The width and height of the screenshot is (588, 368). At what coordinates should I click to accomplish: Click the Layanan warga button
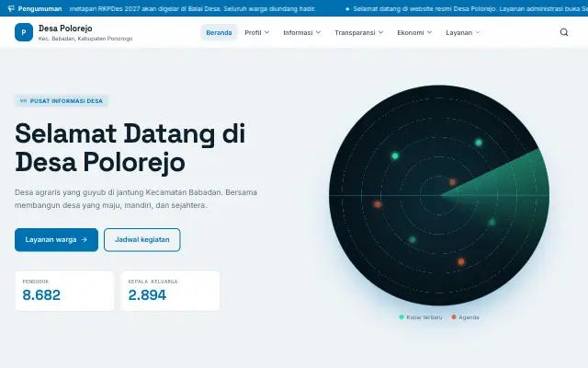click(56, 239)
